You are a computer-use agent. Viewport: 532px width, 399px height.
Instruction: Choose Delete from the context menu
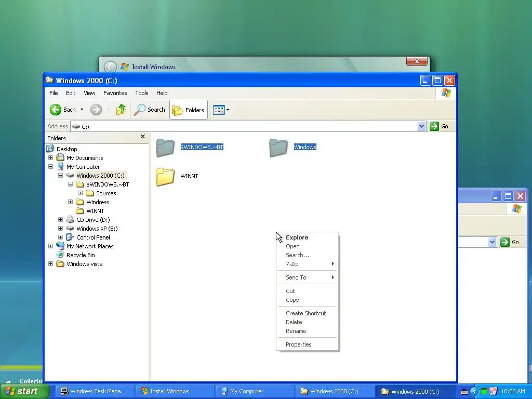point(308,322)
